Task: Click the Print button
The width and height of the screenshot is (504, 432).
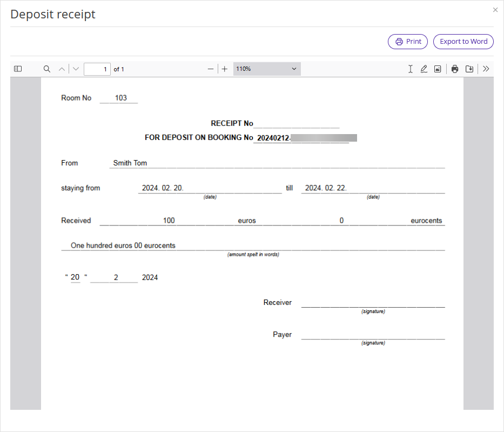Action: click(x=407, y=42)
